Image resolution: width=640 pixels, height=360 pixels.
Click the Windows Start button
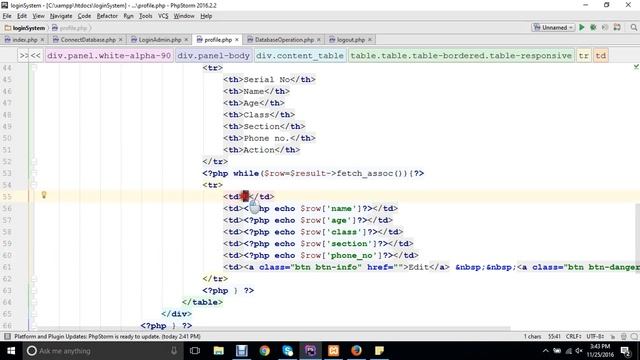point(11,351)
